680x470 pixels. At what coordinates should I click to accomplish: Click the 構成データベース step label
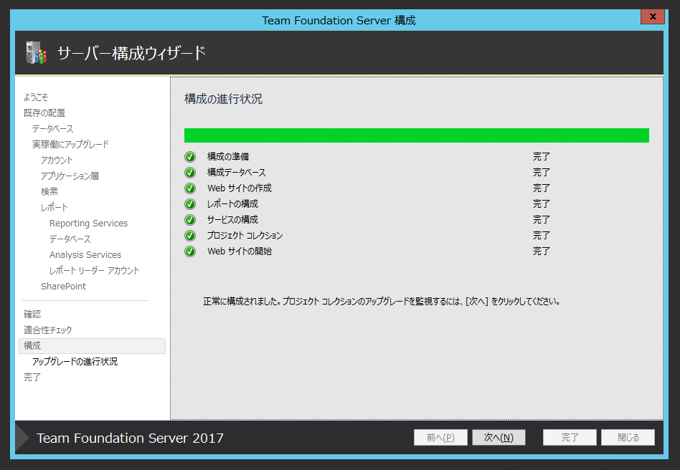236,173
